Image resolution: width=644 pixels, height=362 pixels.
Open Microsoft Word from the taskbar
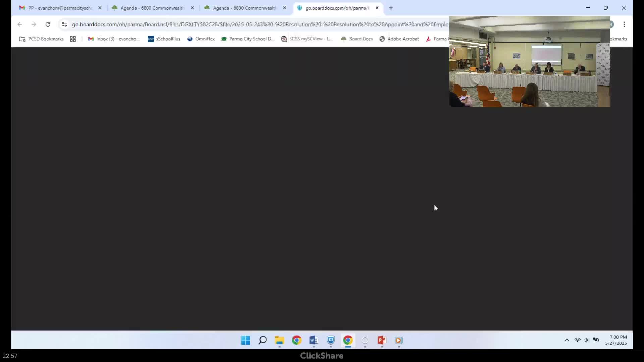[314, 340]
